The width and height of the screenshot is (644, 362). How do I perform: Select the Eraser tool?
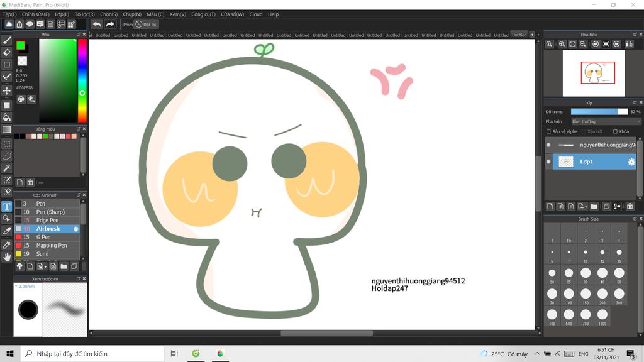[7, 52]
